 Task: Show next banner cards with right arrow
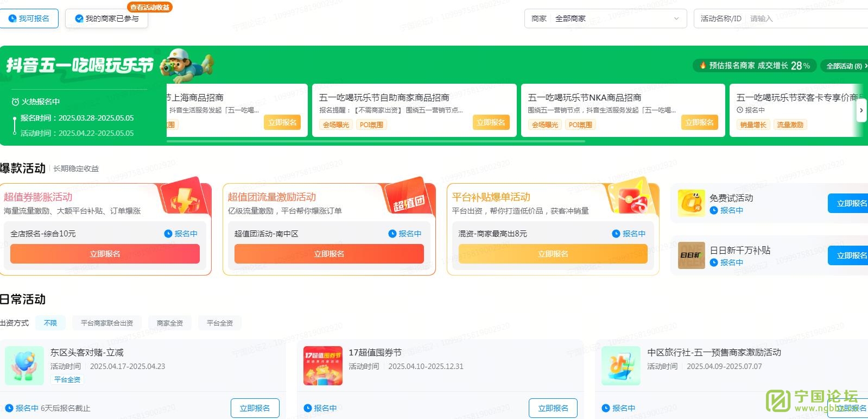[x=861, y=110]
